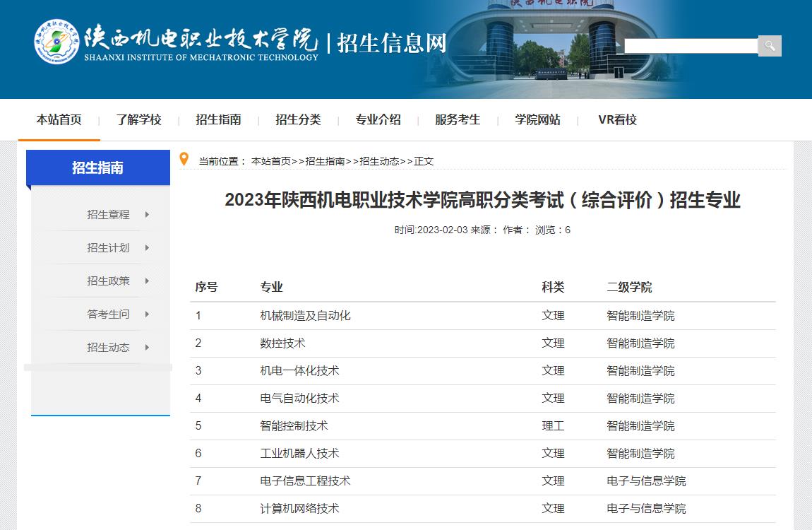Image resolution: width=812 pixels, height=530 pixels.
Task: Select the 机械制造及自动化 table cell
Action: tap(305, 315)
